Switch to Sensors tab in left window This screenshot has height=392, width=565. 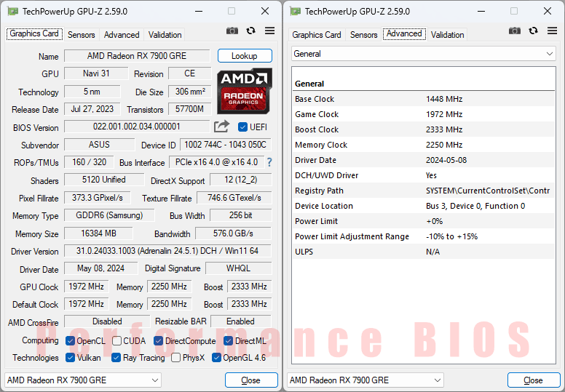[x=82, y=35]
